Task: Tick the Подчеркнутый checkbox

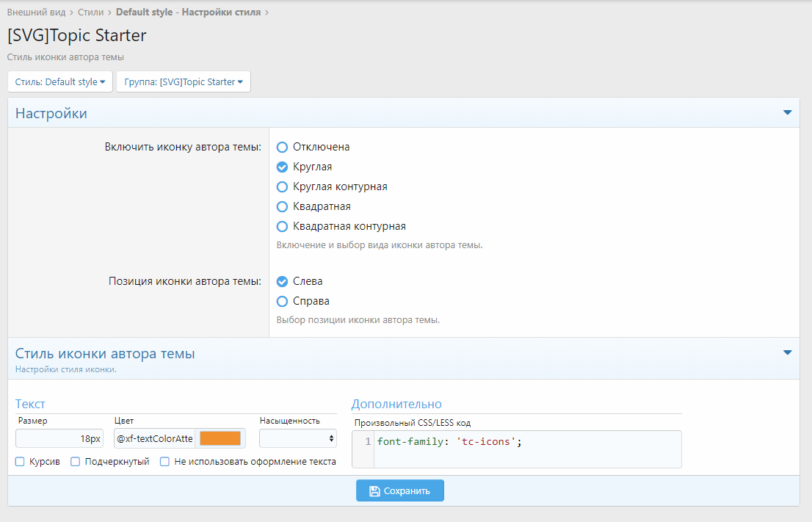Action: pos(76,462)
